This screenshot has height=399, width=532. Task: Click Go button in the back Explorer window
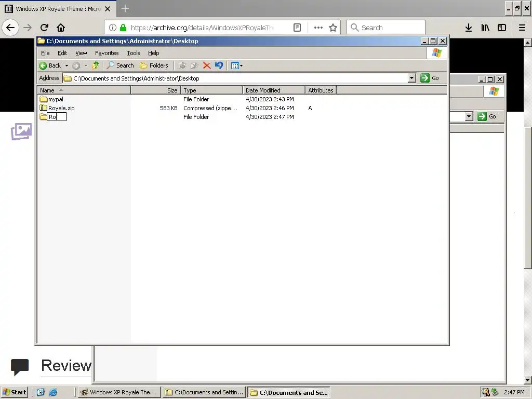(x=487, y=116)
